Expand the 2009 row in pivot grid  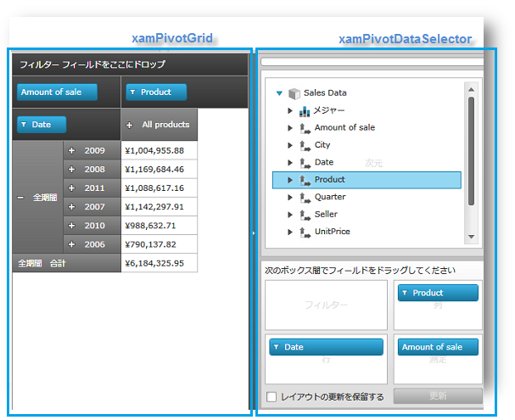pyautogui.click(x=72, y=150)
